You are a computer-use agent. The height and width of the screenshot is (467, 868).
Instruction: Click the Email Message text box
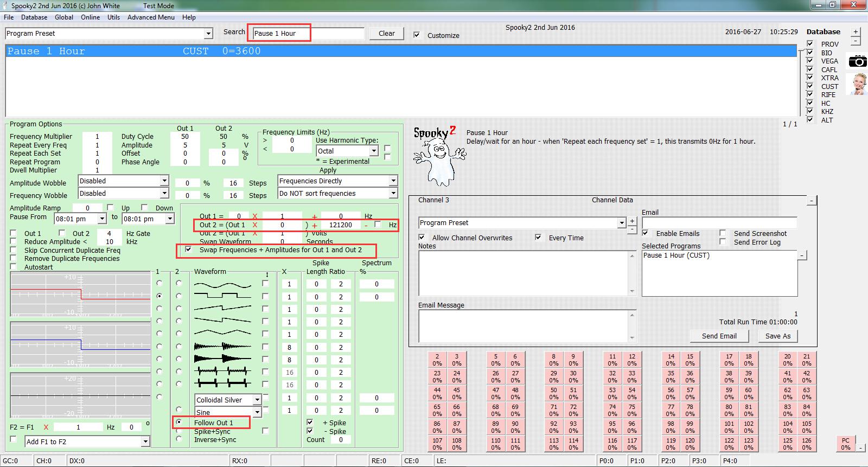click(524, 326)
